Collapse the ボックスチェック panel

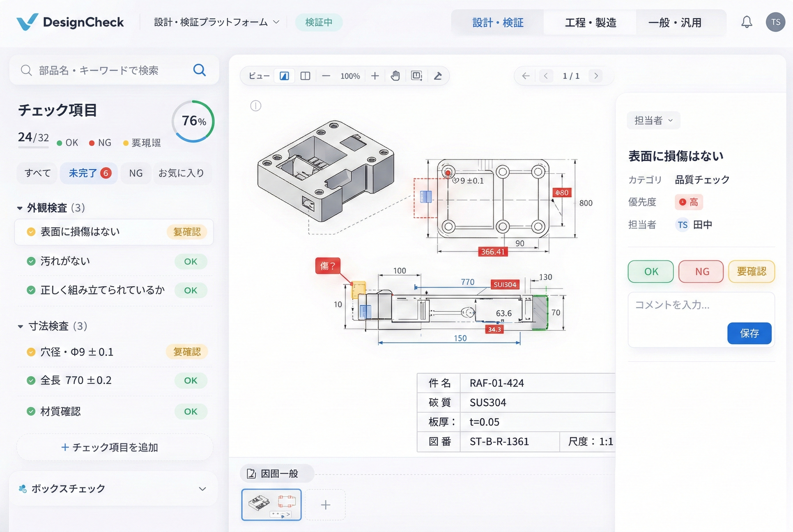203,489
